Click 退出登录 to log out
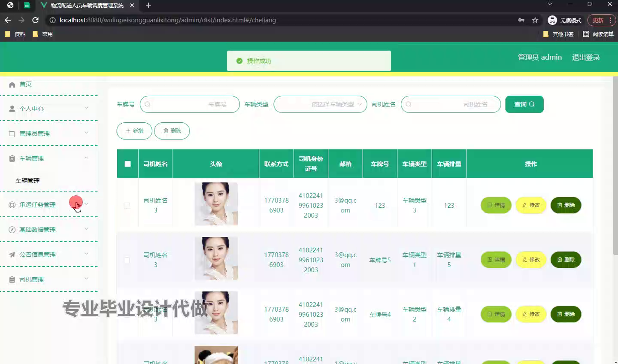The height and width of the screenshot is (364, 618). click(x=586, y=57)
